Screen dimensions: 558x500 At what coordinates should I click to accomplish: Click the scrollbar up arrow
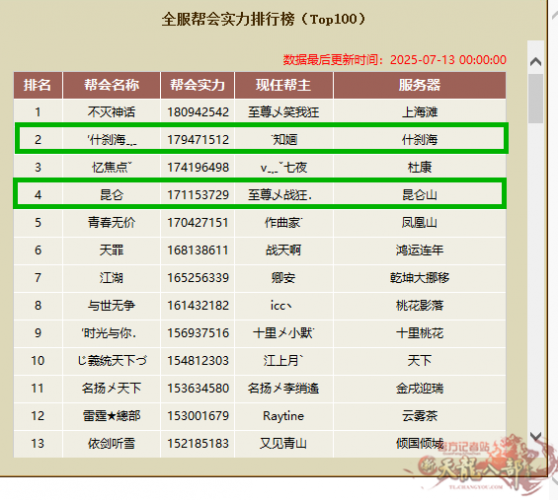pyautogui.click(x=535, y=62)
